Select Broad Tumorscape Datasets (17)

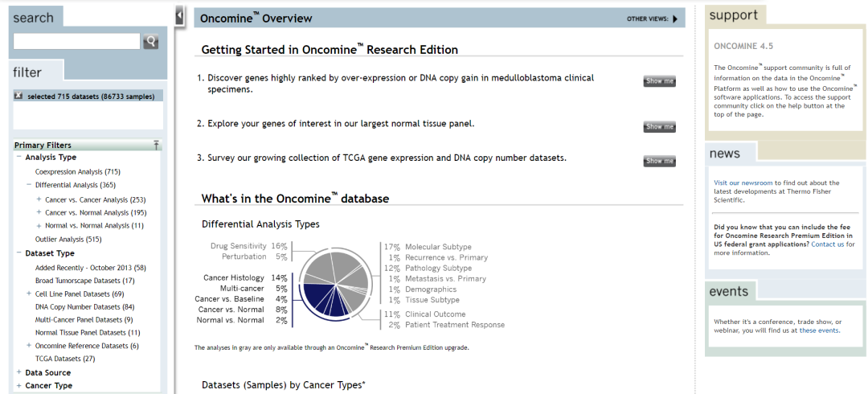84,281
